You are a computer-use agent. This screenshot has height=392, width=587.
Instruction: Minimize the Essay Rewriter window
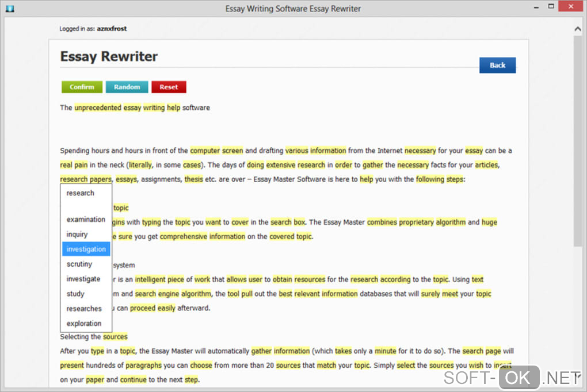tap(536, 7)
